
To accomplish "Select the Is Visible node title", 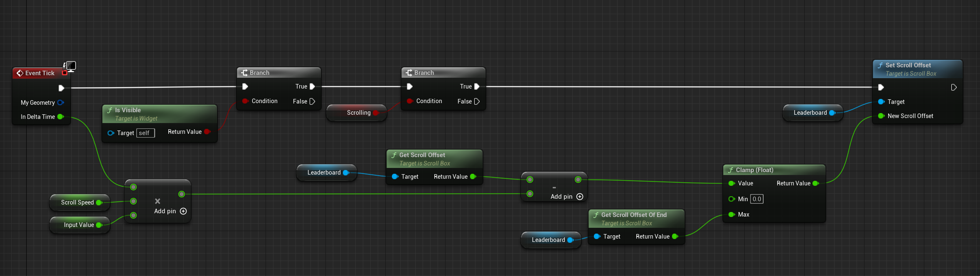I will pyautogui.click(x=128, y=110).
